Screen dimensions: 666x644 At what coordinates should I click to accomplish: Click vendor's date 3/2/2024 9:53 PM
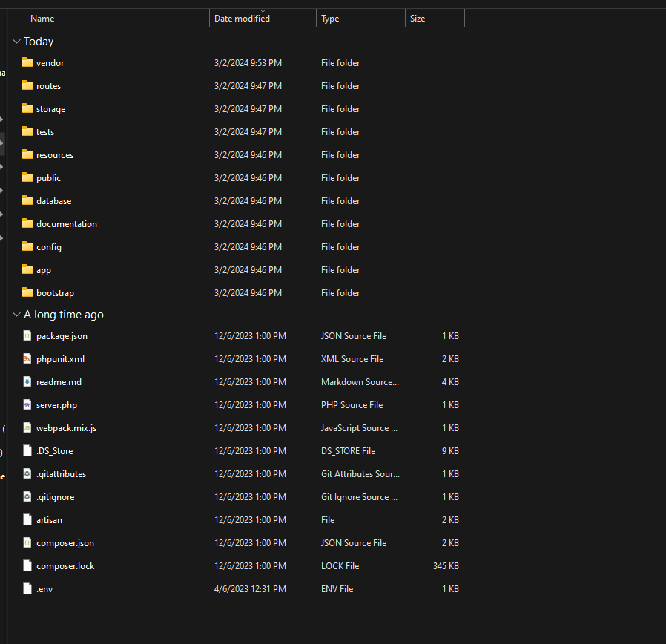click(248, 63)
